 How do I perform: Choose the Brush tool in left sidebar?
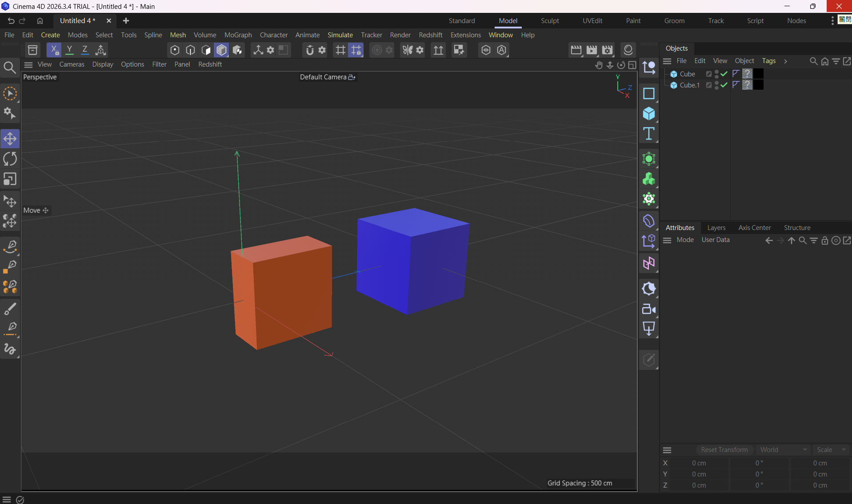click(10, 309)
